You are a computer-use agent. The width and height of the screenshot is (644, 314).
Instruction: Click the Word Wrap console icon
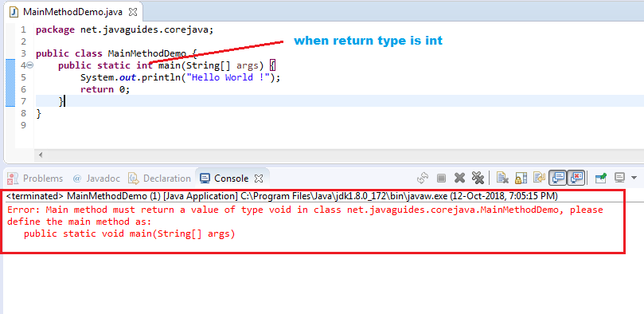click(x=539, y=178)
